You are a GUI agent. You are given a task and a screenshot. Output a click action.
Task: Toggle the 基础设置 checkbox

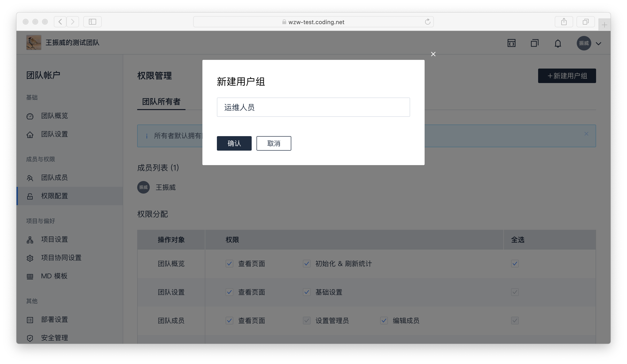pos(306,292)
